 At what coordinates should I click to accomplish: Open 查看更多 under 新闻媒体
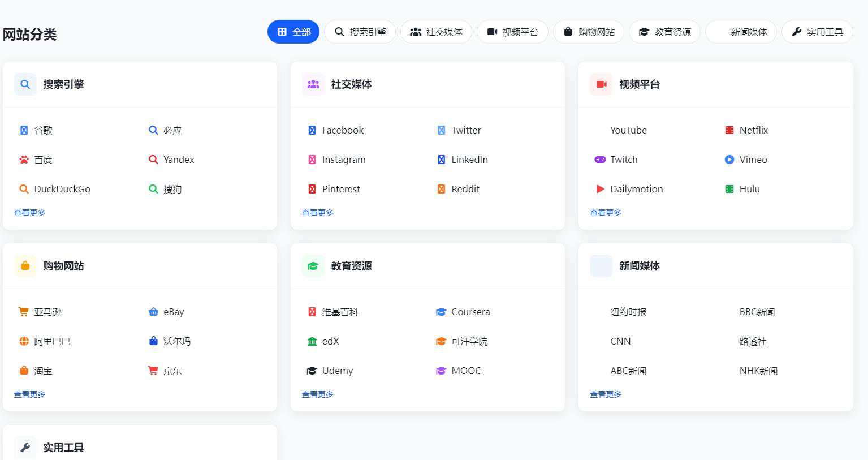(x=605, y=394)
